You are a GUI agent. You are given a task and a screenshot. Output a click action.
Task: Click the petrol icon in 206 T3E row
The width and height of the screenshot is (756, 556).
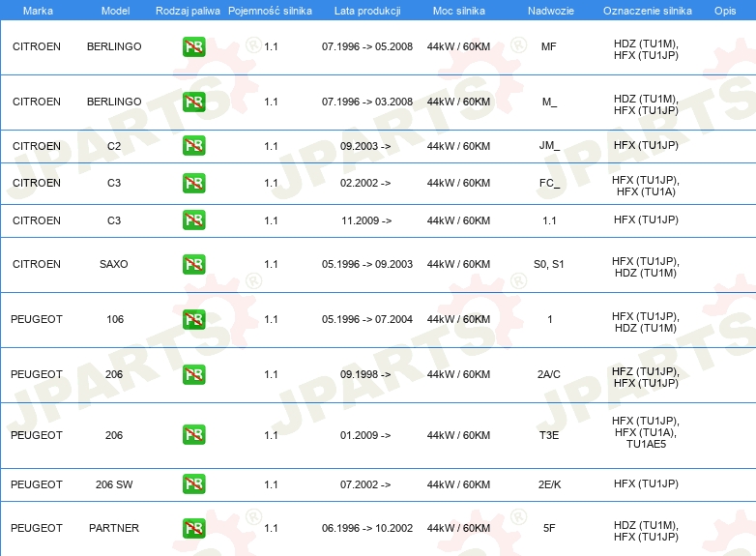(193, 434)
